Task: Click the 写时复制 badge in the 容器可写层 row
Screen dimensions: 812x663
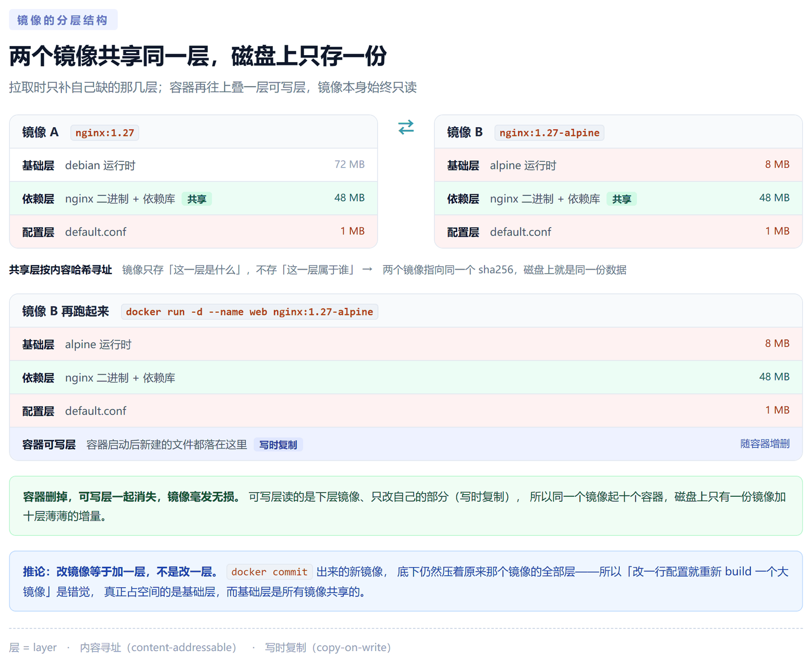Action: click(x=278, y=445)
